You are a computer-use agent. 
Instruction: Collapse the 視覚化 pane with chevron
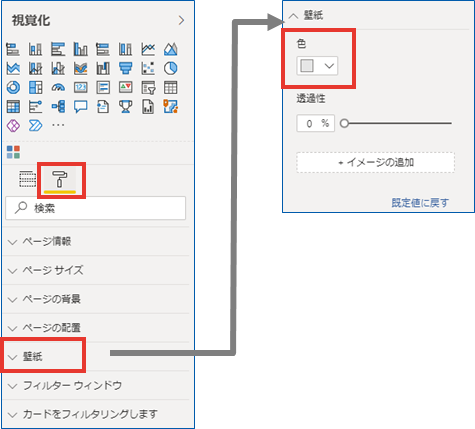tap(181, 20)
